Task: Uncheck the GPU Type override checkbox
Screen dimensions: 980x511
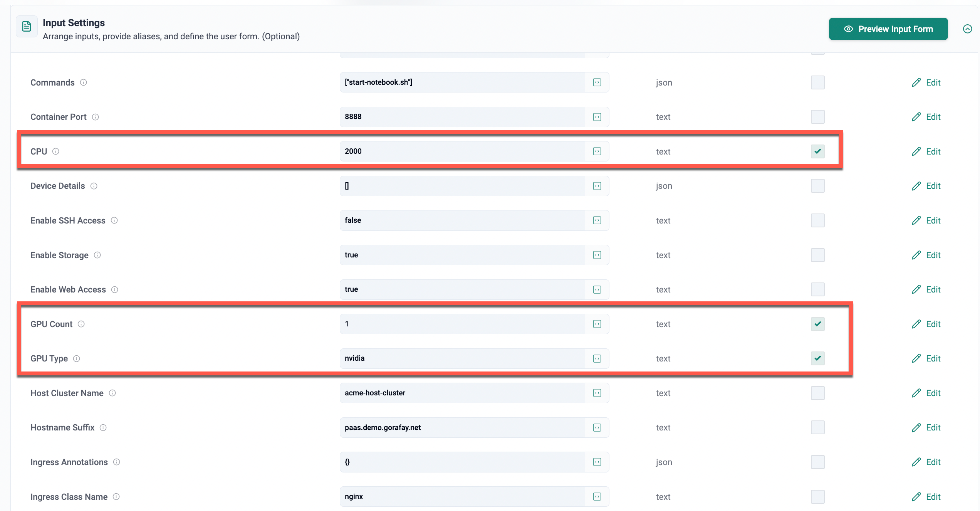Action: click(x=817, y=358)
